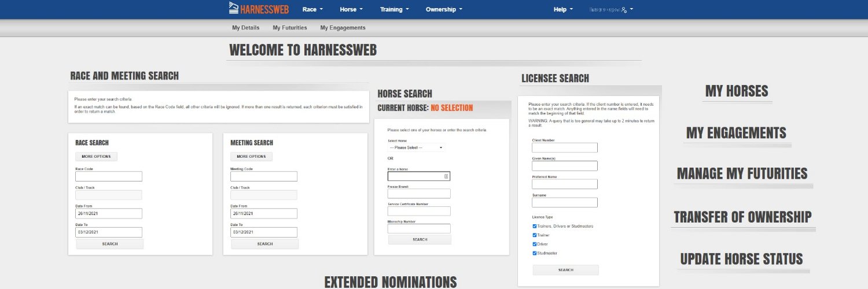Open the Help dropdown menu

563,9
